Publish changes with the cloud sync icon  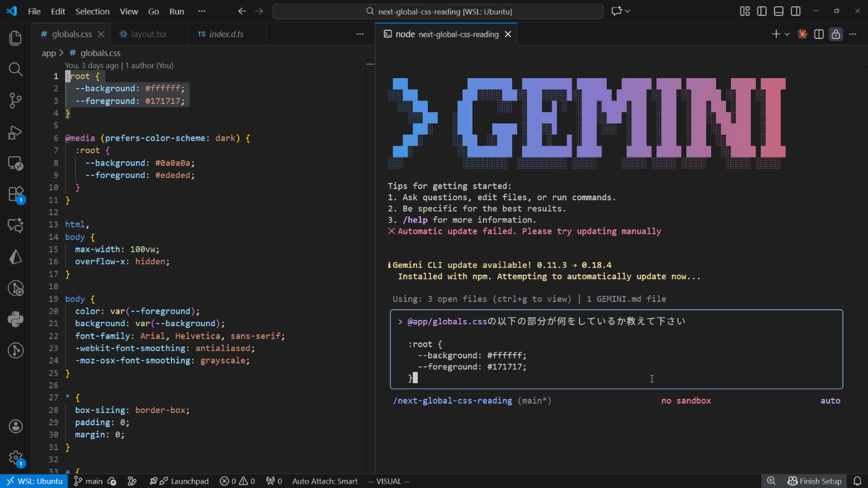tap(112, 481)
